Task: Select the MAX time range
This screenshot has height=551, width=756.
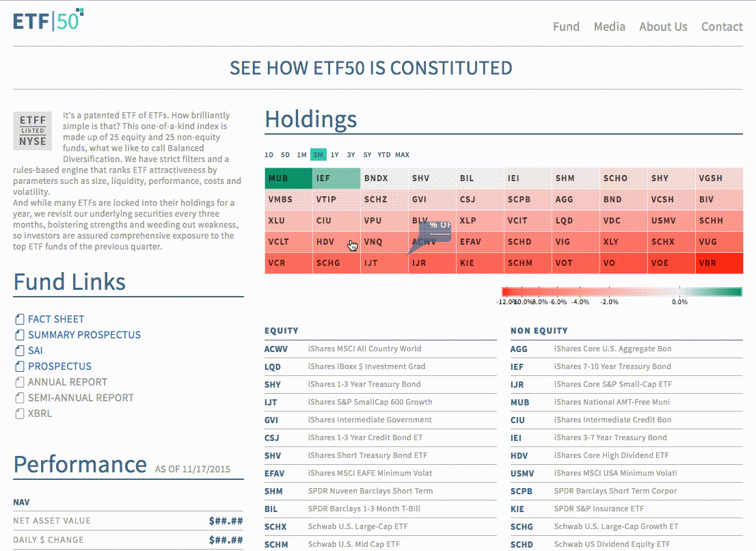Action: point(402,154)
